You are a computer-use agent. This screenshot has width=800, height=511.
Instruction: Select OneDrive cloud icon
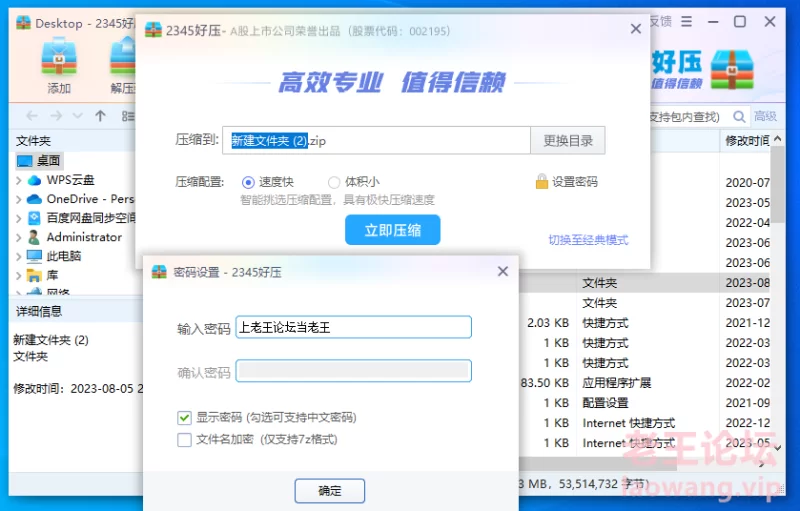tap(34, 199)
